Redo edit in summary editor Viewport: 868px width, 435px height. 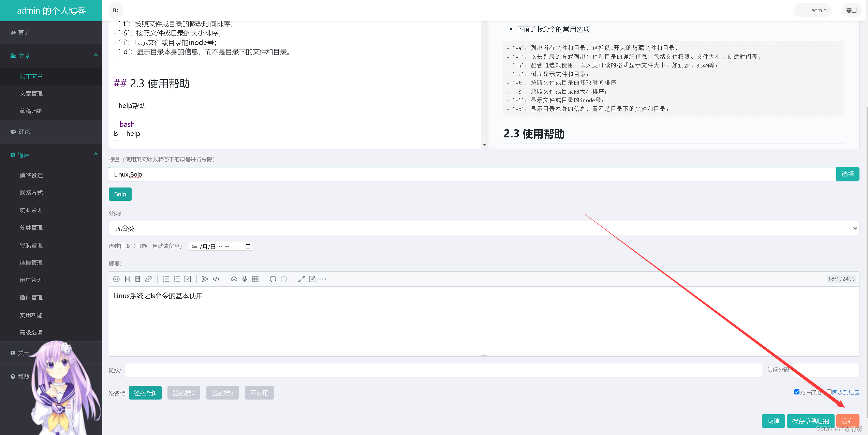point(284,279)
